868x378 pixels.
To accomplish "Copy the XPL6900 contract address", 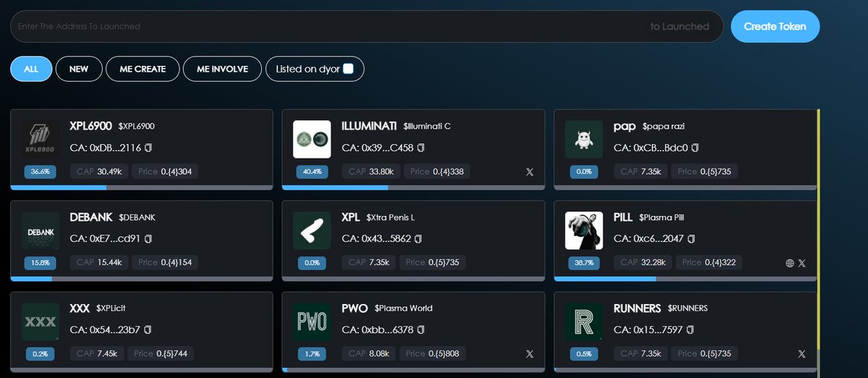I will click(148, 148).
